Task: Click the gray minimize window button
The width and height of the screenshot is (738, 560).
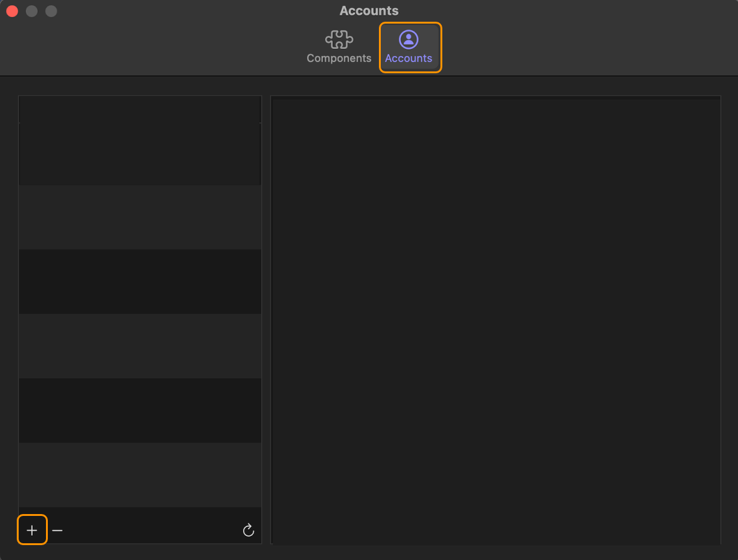Action: coord(32,11)
